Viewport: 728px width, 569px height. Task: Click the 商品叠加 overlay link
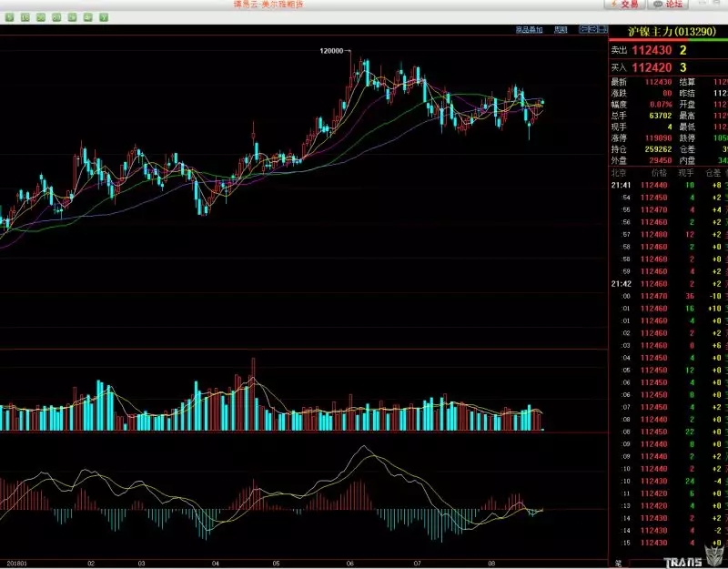529,30
